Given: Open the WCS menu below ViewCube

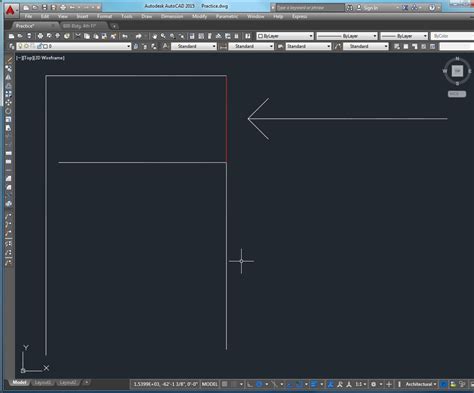Looking at the screenshot, I should pos(457,94).
